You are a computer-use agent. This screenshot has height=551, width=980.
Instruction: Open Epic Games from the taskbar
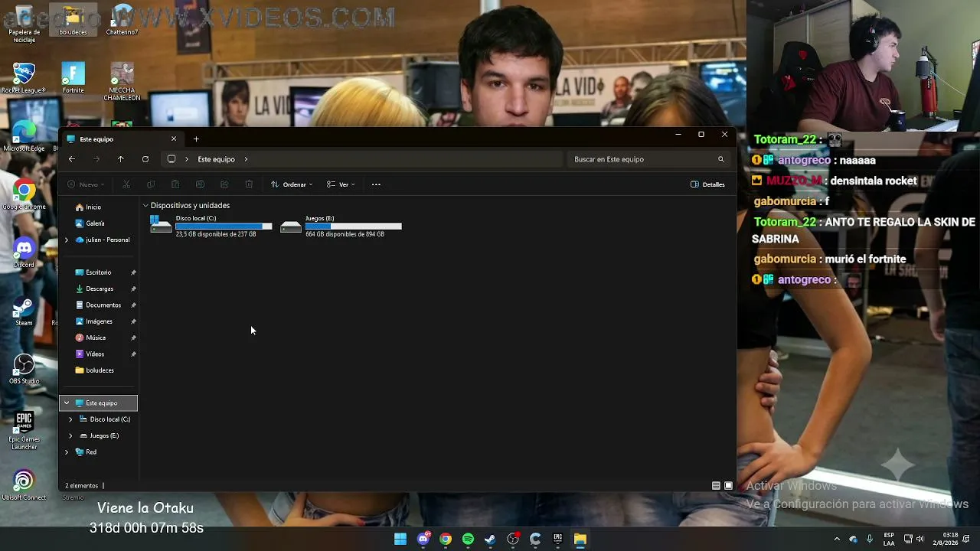557,539
